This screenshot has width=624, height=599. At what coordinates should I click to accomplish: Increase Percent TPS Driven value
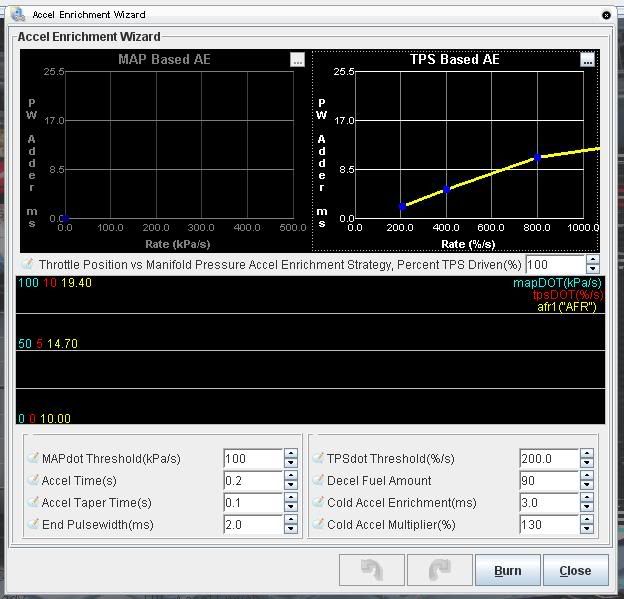593,260
